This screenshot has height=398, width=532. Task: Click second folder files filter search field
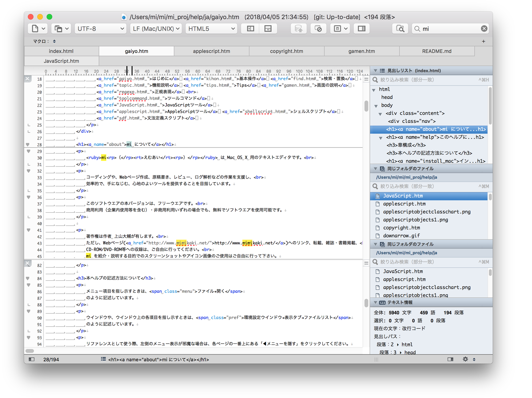pyautogui.click(x=431, y=262)
